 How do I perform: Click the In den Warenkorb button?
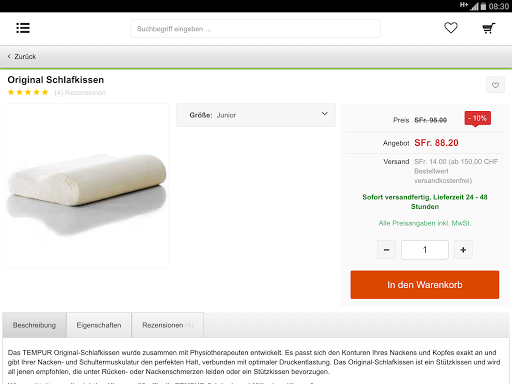click(x=425, y=285)
